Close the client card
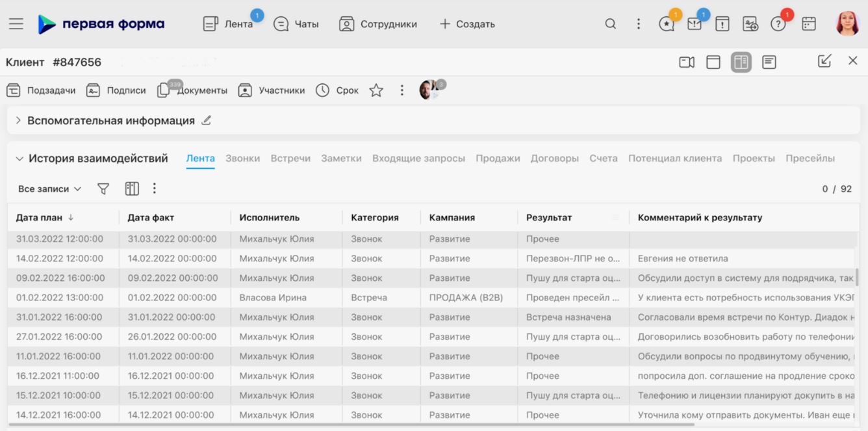Image resolution: width=868 pixels, height=431 pixels. [853, 61]
